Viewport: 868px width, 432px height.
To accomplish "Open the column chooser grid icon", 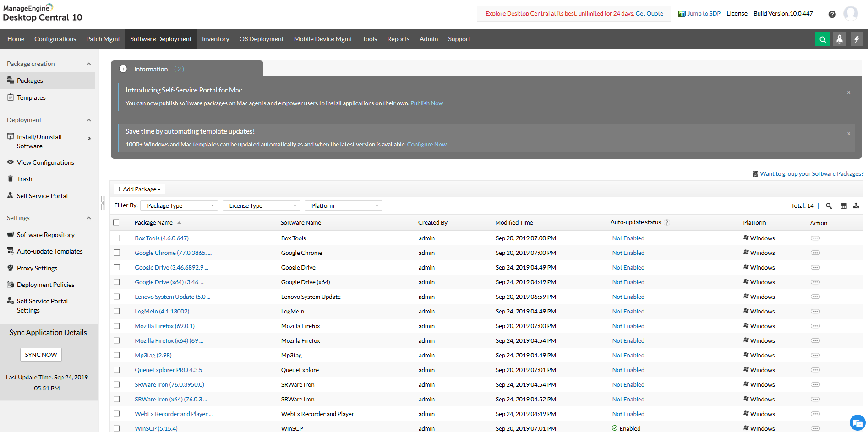I will point(844,205).
